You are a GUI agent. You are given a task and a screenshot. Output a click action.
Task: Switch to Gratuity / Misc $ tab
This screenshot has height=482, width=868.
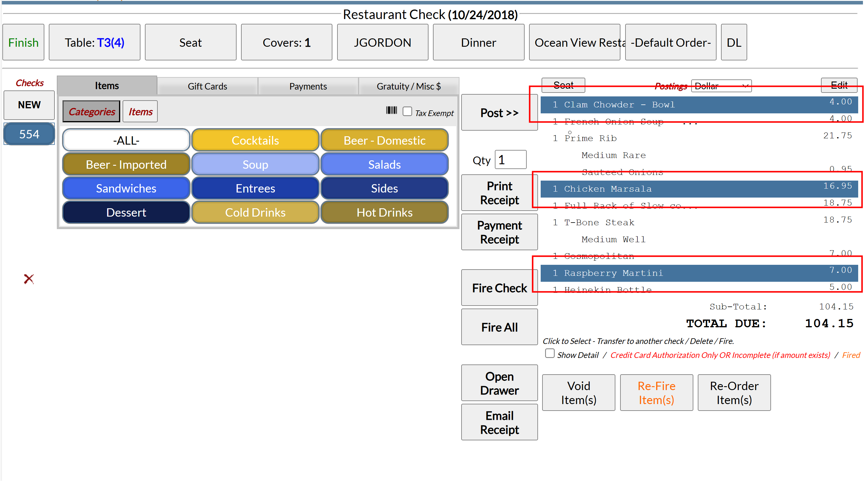409,86
